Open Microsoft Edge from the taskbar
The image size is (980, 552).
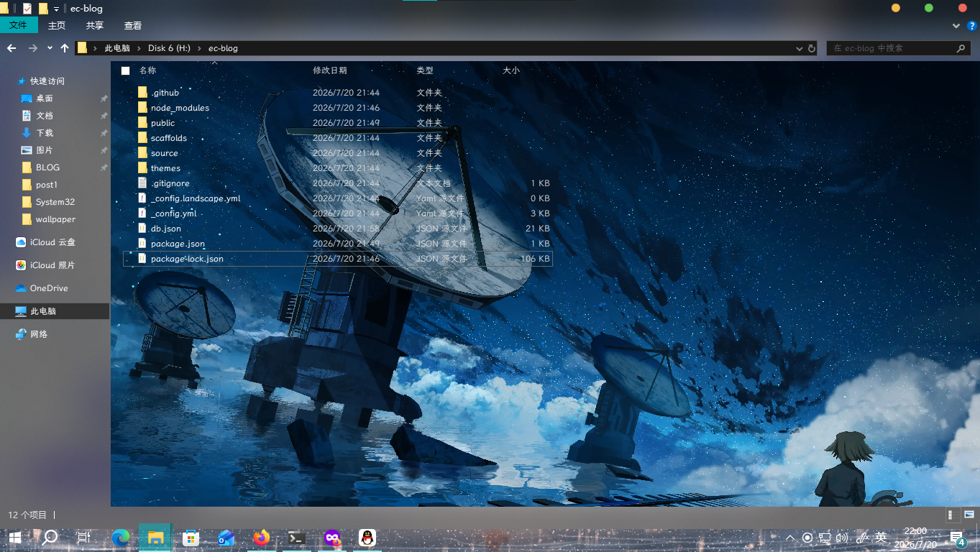coord(120,537)
